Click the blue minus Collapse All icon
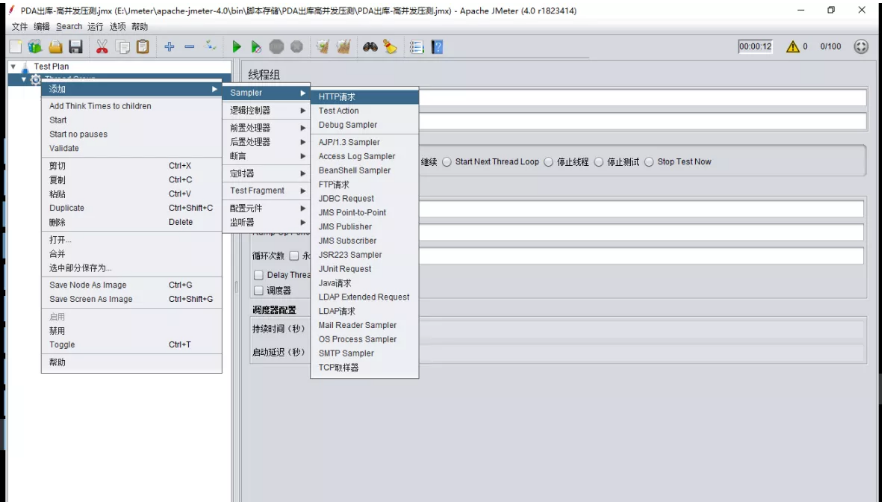 tap(190, 47)
